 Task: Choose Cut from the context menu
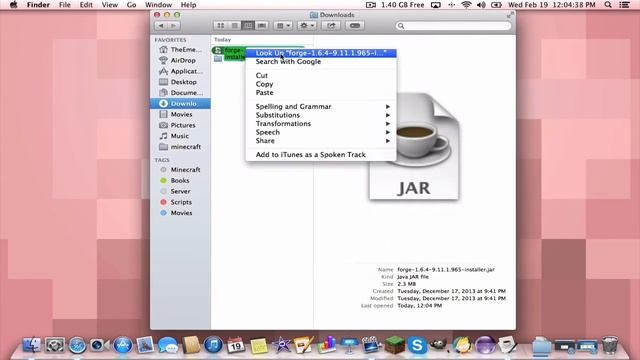[x=321, y=76]
